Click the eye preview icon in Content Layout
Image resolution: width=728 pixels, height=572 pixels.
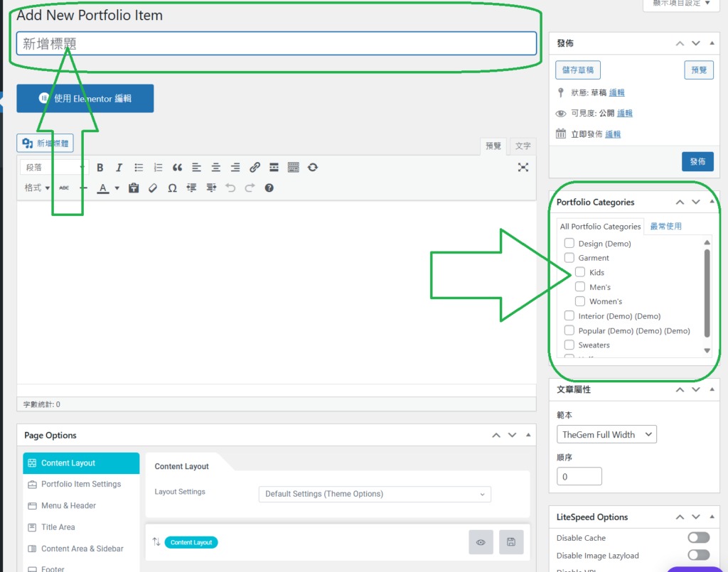click(481, 542)
